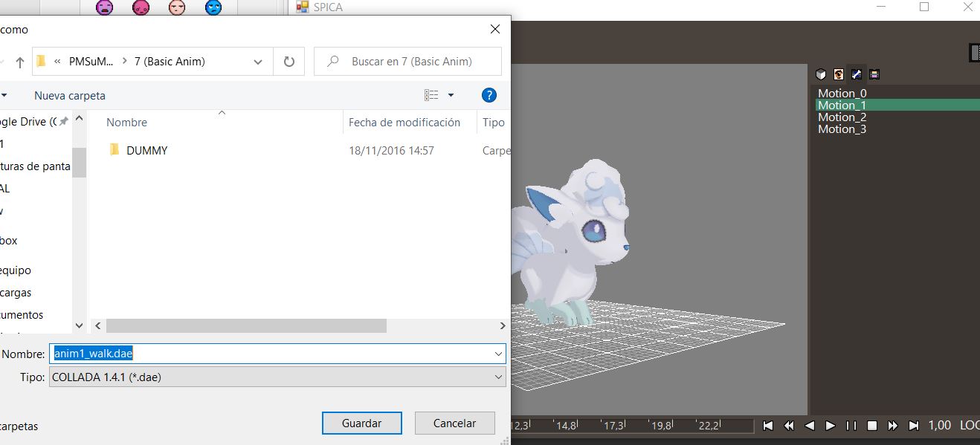
Task: Jump to first frame in SPICA playback
Action: 768,426
